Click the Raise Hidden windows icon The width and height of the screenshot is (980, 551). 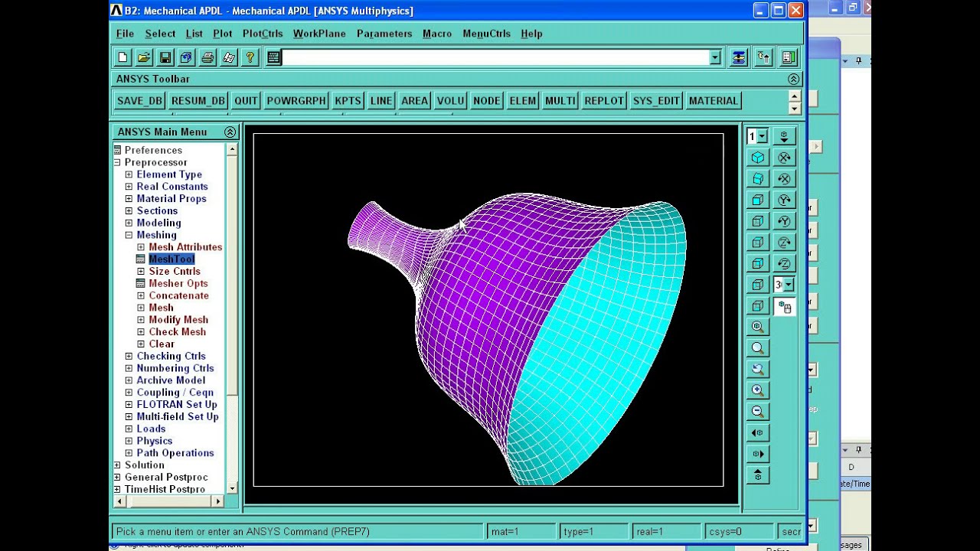(x=738, y=57)
